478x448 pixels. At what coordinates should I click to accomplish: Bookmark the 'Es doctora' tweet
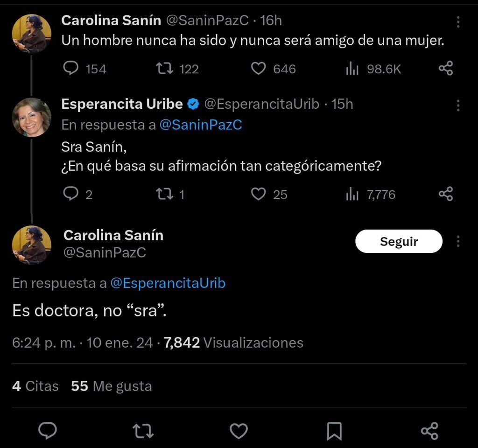click(x=334, y=431)
